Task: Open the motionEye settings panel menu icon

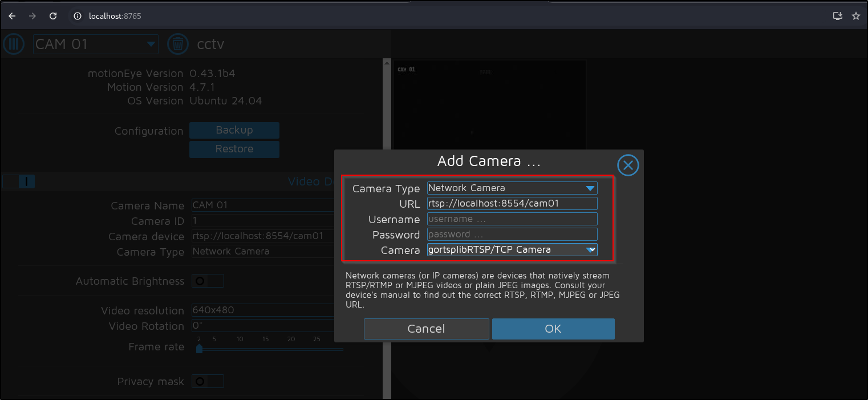Action: [x=14, y=44]
